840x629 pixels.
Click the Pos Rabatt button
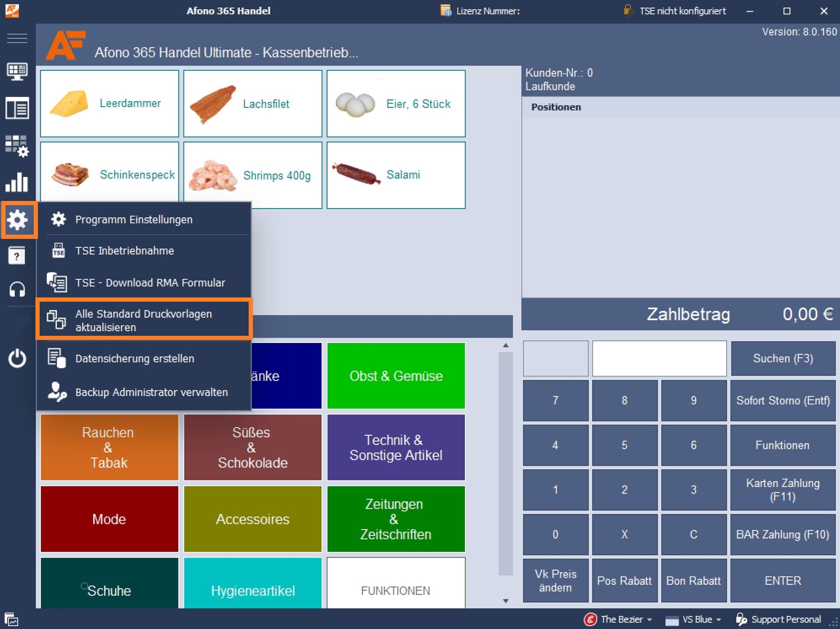tap(624, 580)
